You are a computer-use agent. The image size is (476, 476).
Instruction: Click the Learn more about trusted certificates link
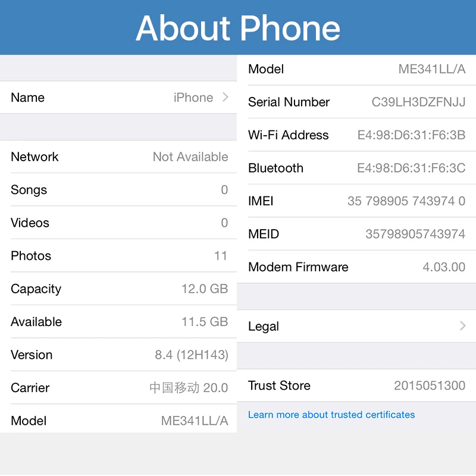coord(331,415)
